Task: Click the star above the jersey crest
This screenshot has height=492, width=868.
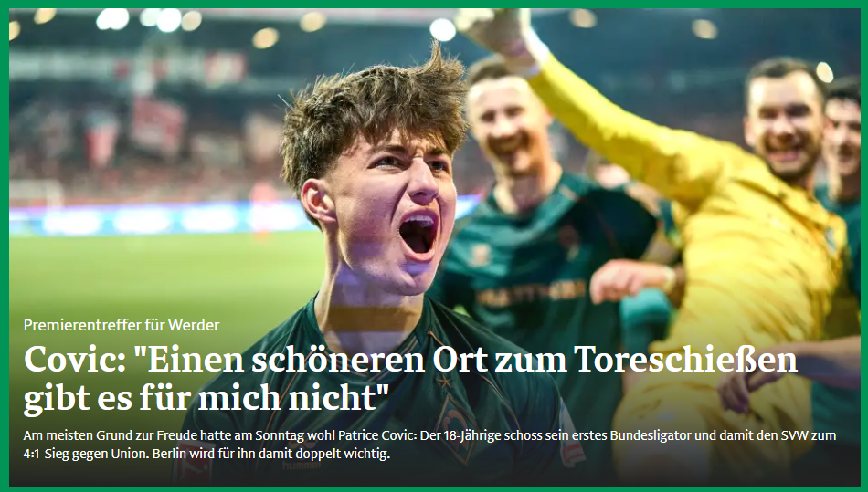Action: pos(443,382)
